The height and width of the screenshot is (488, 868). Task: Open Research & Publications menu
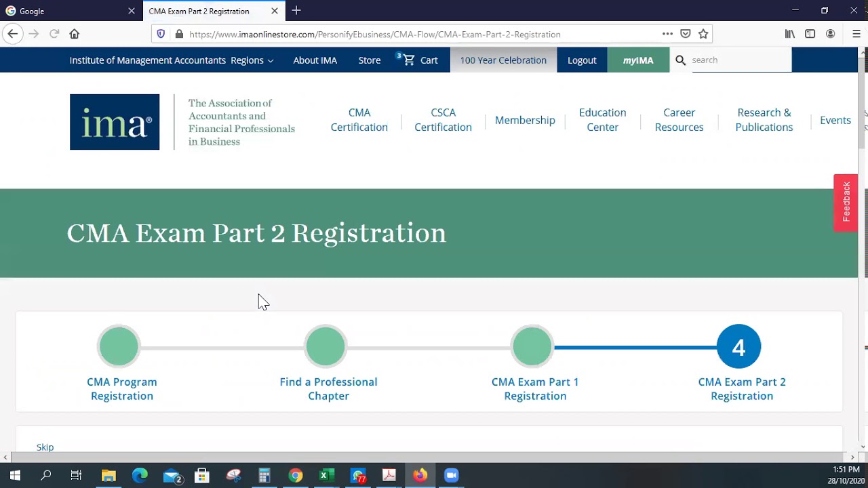pos(764,120)
